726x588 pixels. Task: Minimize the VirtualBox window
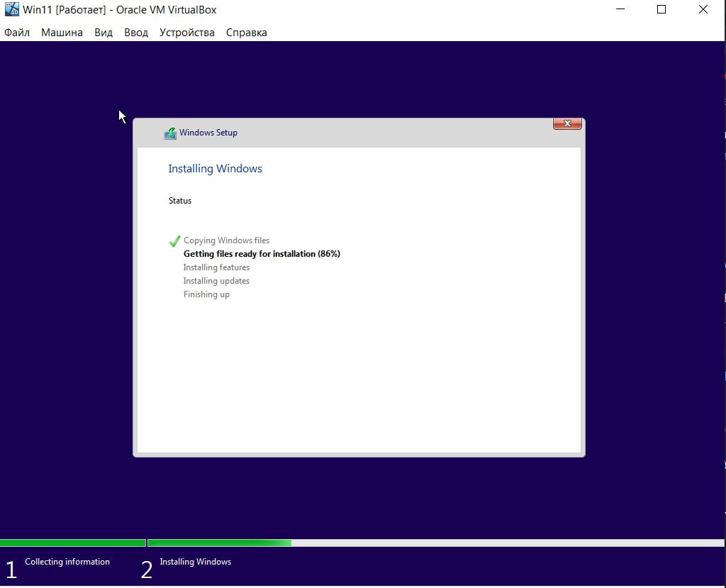[620, 9]
